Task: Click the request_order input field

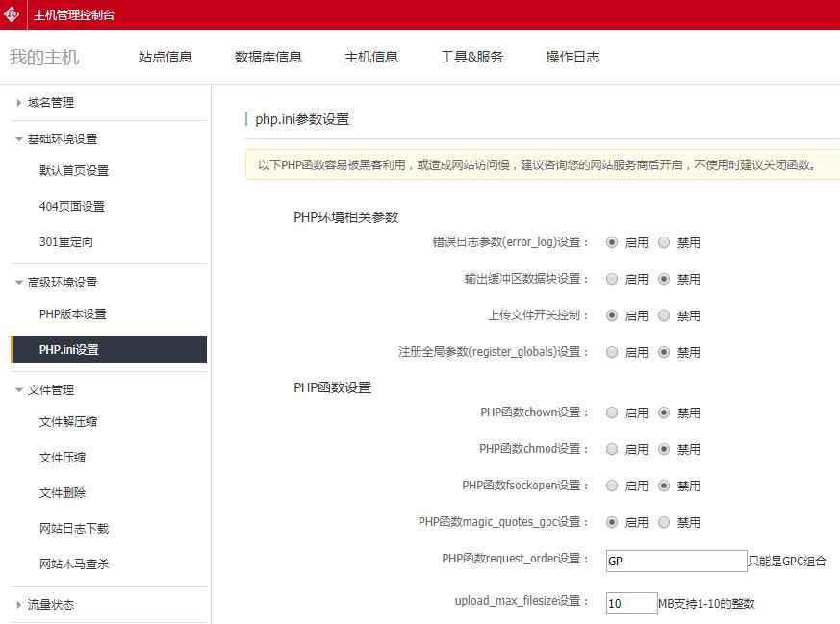Action: coord(676,561)
